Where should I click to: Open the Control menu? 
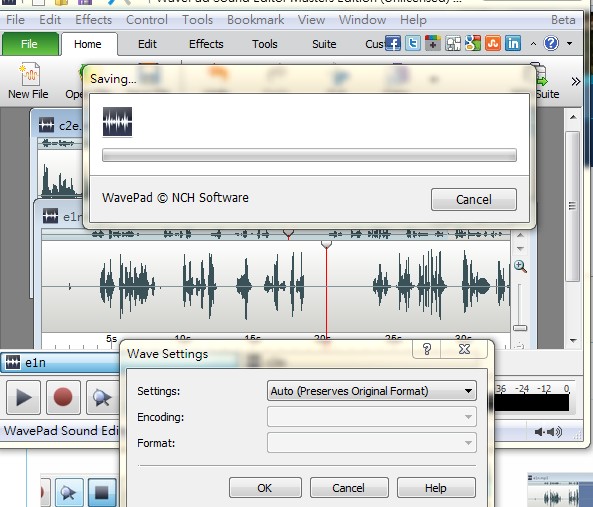click(147, 20)
